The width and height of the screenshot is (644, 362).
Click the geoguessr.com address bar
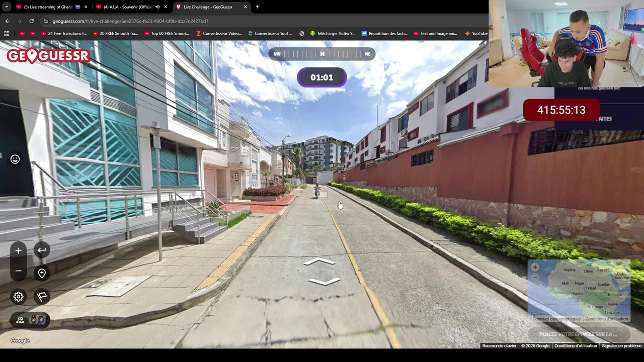[262, 21]
